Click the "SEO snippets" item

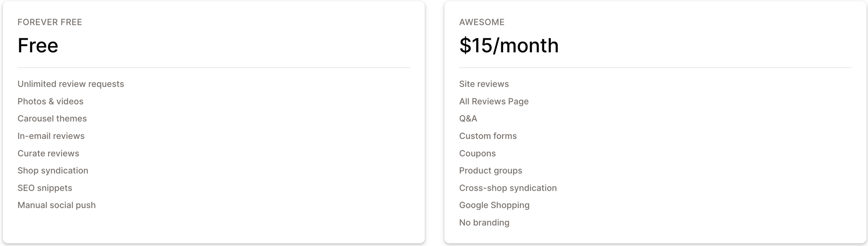(44, 188)
